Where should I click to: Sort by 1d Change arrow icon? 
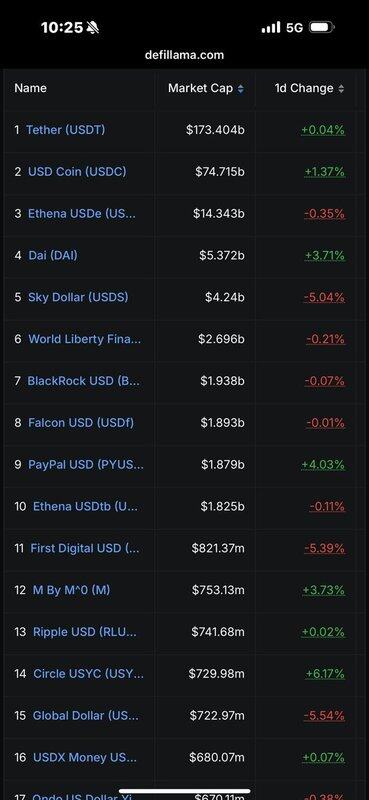point(340,89)
